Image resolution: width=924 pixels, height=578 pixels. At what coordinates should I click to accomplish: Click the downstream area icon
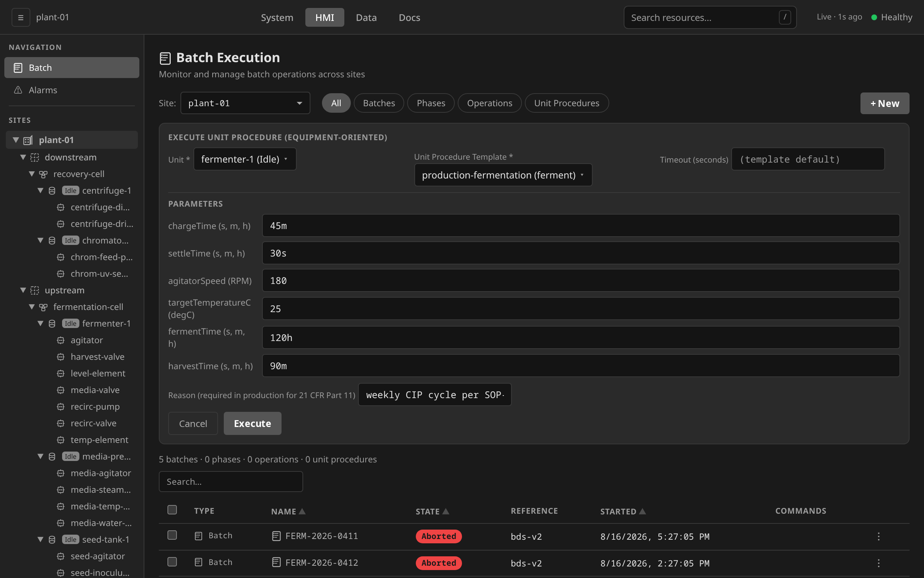coord(35,157)
